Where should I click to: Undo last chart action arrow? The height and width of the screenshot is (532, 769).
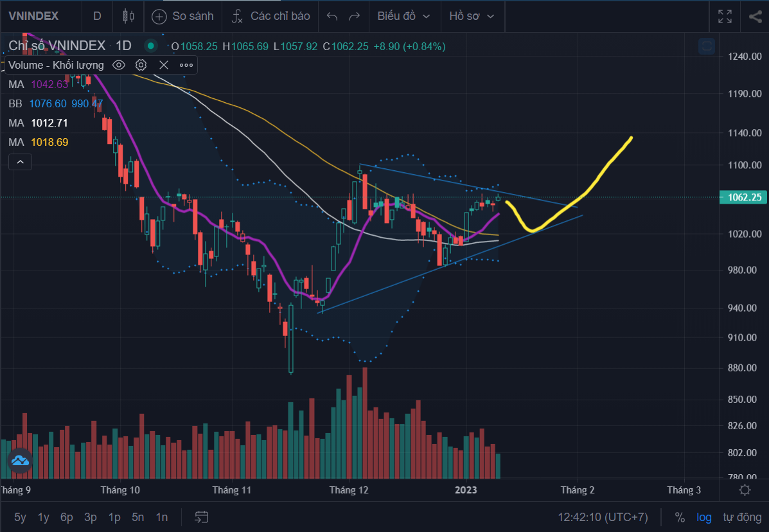coord(332,17)
